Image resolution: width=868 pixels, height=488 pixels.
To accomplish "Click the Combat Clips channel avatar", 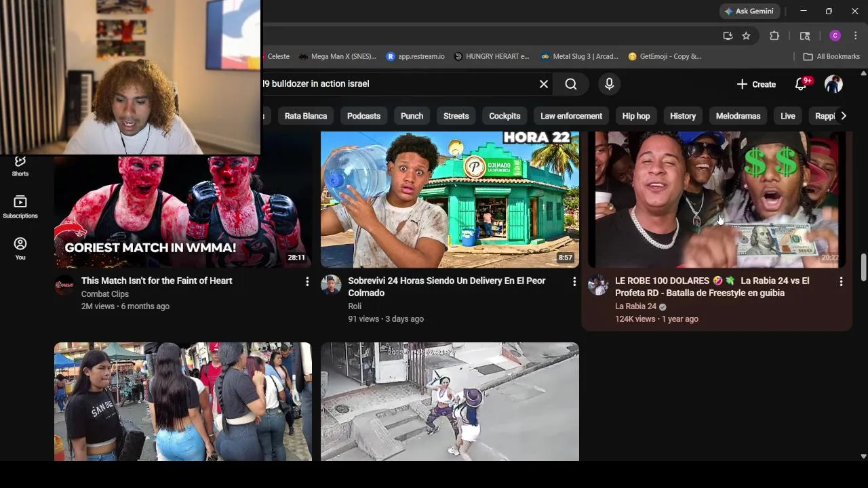I will (x=64, y=285).
